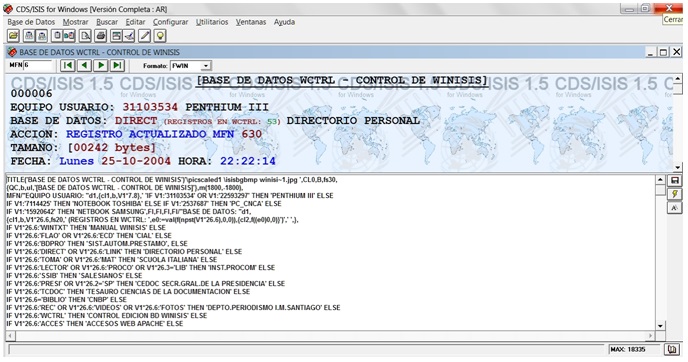Click the '31103534' user equipment value
Image resolution: width=688 pixels, height=362 pixels.
[150, 107]
